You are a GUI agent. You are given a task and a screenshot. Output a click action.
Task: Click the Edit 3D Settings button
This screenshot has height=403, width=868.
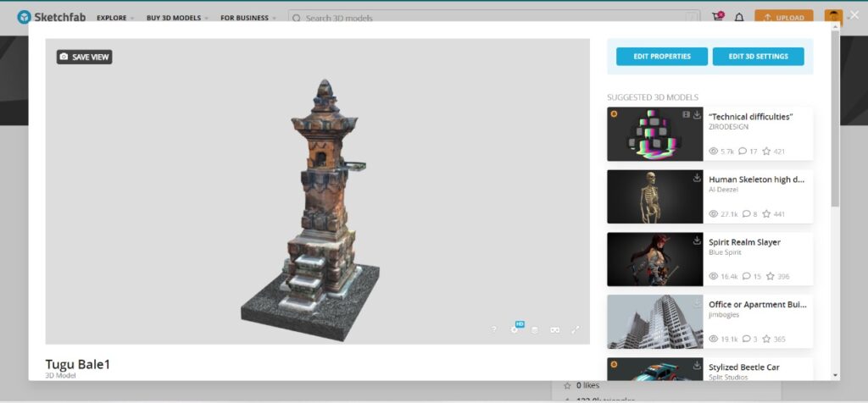[759, 57]
